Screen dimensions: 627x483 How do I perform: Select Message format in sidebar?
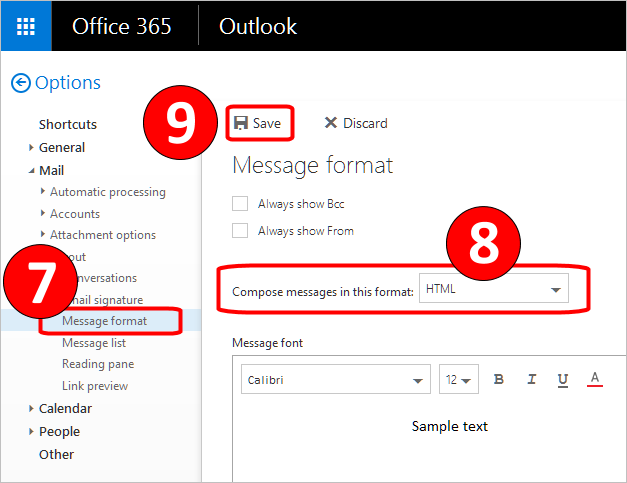104,321
